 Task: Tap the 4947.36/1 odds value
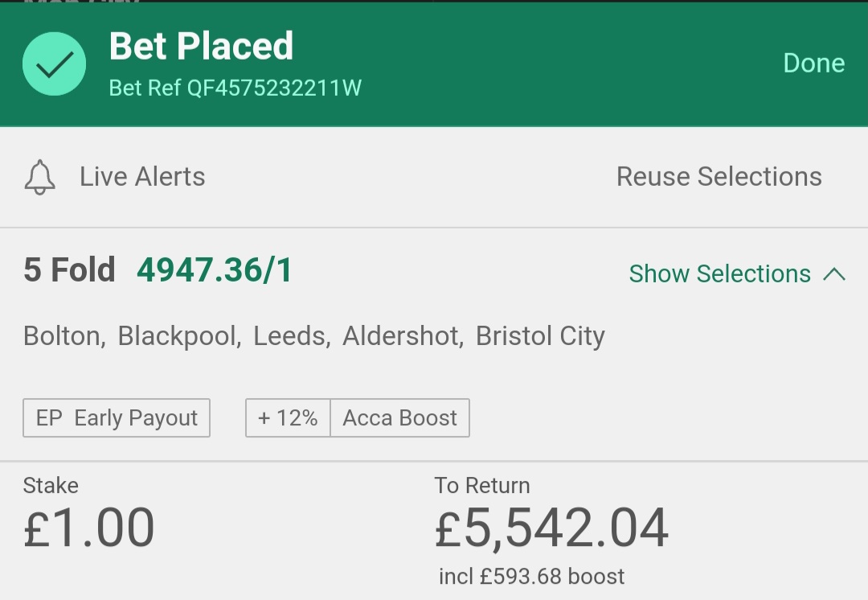coord(215,270)
